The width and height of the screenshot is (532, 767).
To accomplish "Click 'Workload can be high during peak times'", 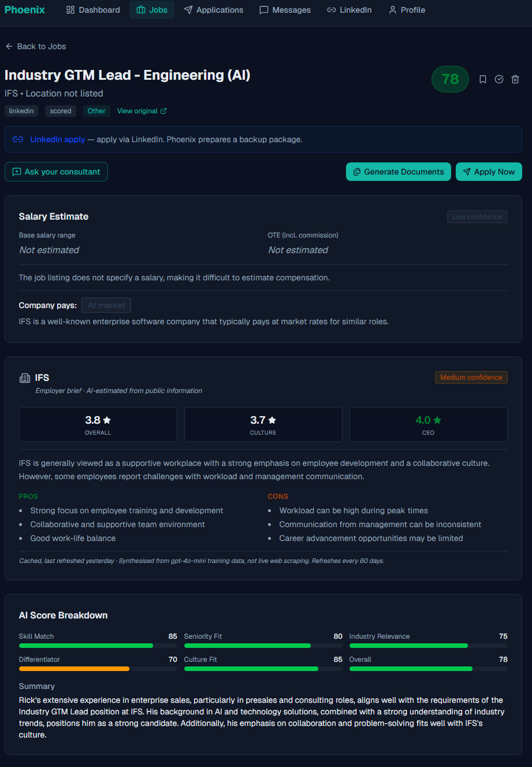I will 354,510.
